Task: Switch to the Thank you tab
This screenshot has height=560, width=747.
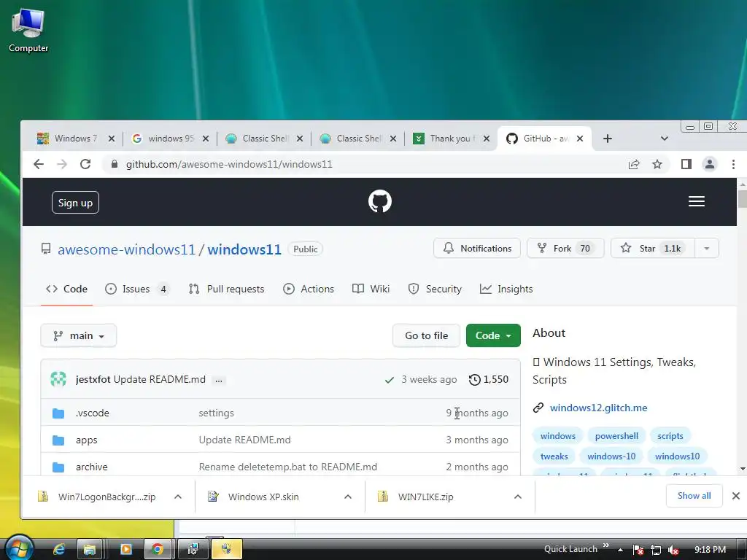Action: 451,139
